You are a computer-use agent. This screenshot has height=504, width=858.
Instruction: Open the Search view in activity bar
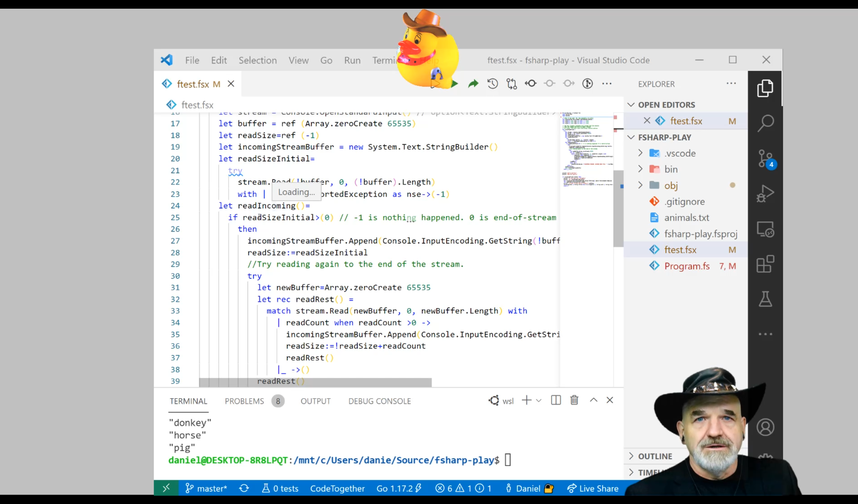pos(765,123)
